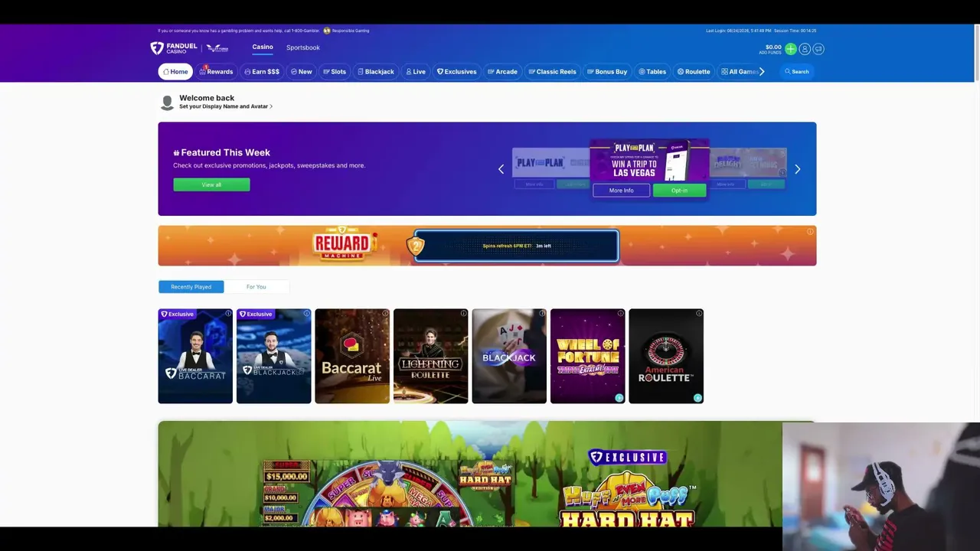Click info icon on right faded promo card
This screenshot has height=551, width=980.
click(782, 173)
